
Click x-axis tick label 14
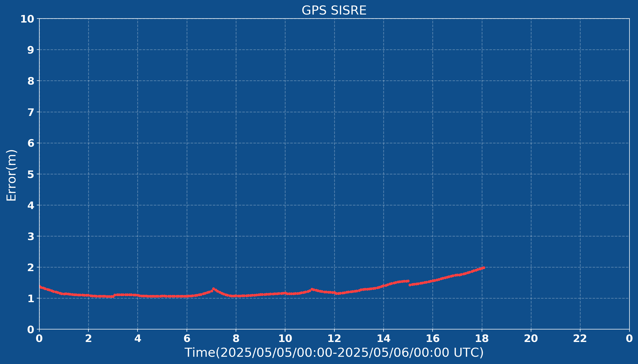(x=384, y=339)
